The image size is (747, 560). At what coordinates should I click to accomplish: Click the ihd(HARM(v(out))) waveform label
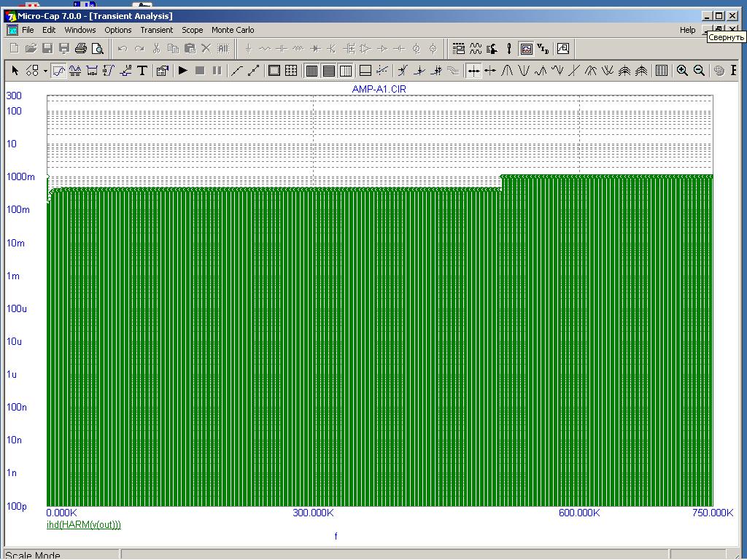tap(84, 524)
